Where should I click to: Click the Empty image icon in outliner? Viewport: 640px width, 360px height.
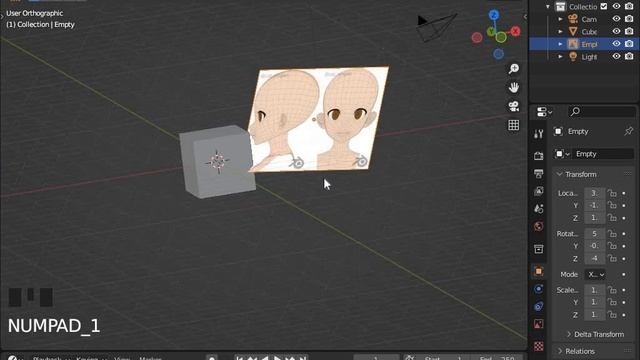click(573, 44)
